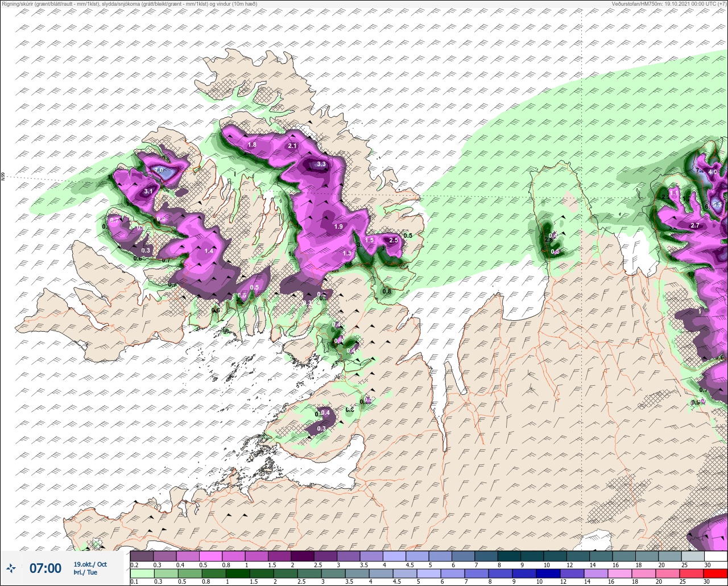Click the 'Þri./ Tue' weekday label
This screenshot has width=728, height=586.
(x=85, y=572)
